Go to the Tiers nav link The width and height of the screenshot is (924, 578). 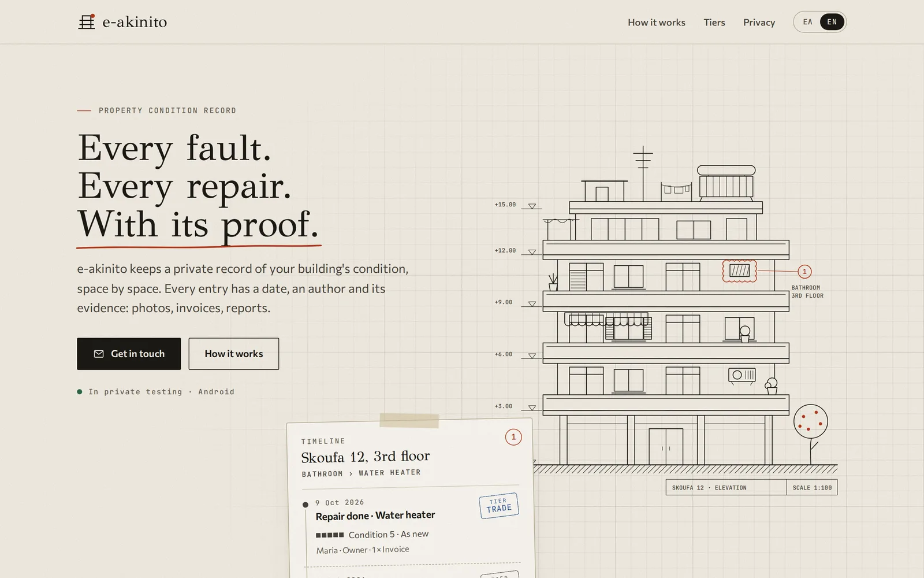pos(714,23)
